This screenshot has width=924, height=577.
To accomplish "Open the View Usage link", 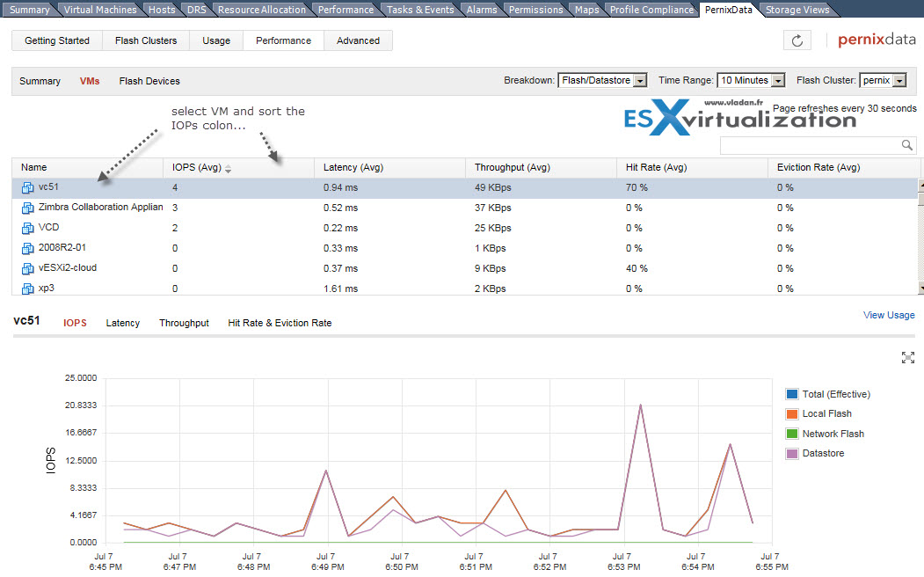I will click(x=889, y=315).
